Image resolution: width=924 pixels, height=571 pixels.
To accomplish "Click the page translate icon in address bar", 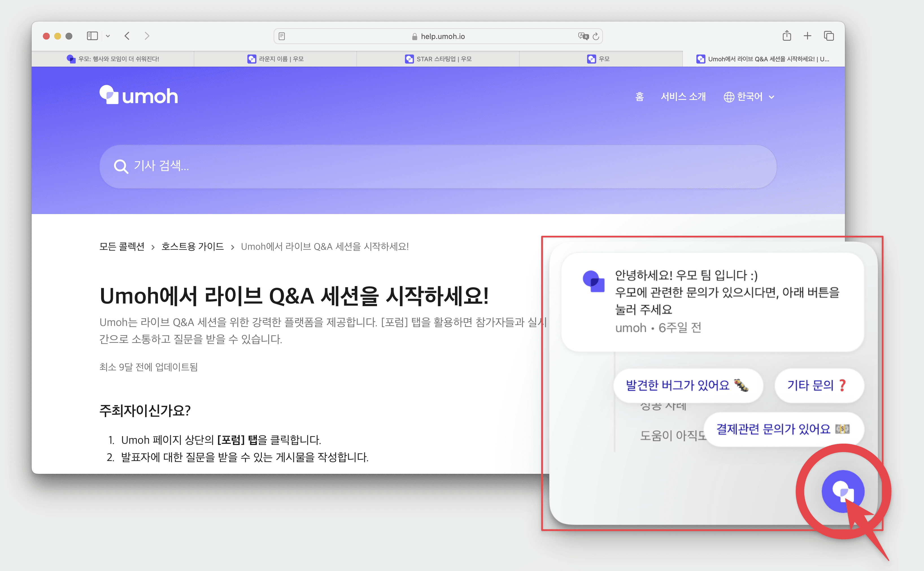I will click(583, 36).
